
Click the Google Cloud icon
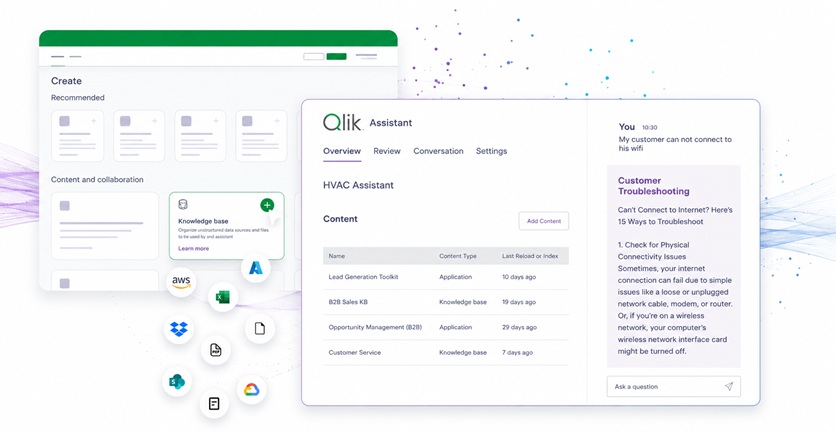(252, 389)
